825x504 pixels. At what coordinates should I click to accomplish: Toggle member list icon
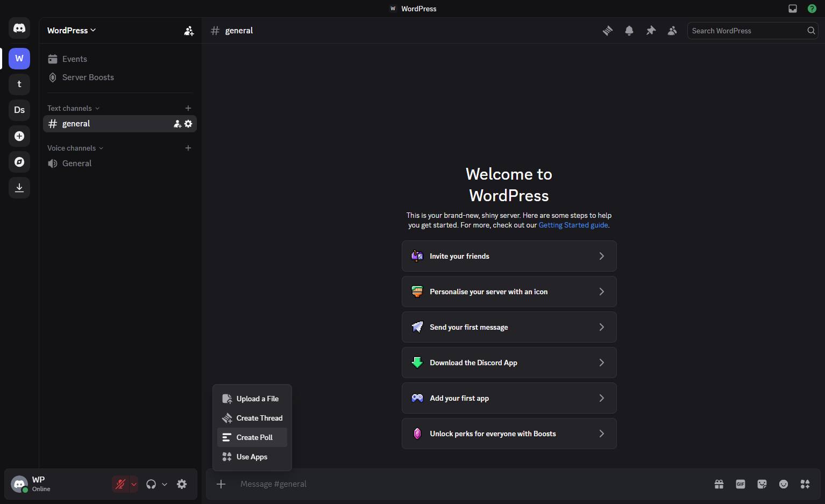click(x=672, y=31)
